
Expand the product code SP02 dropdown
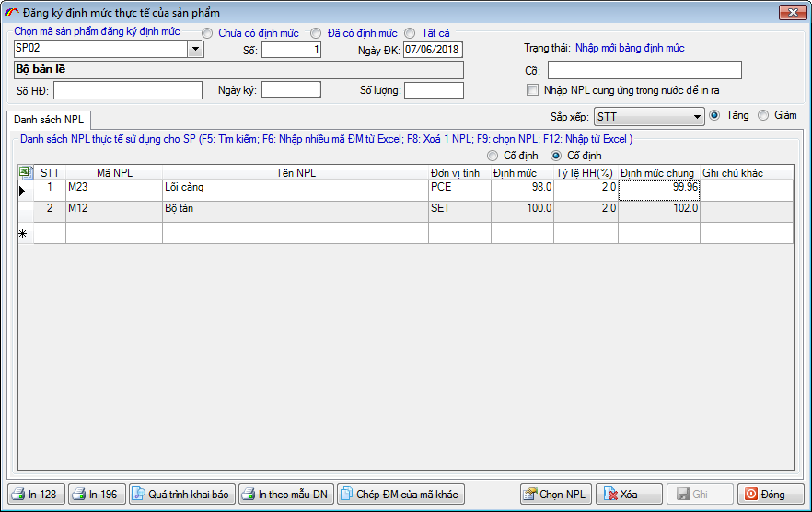(x=195, y=50)
